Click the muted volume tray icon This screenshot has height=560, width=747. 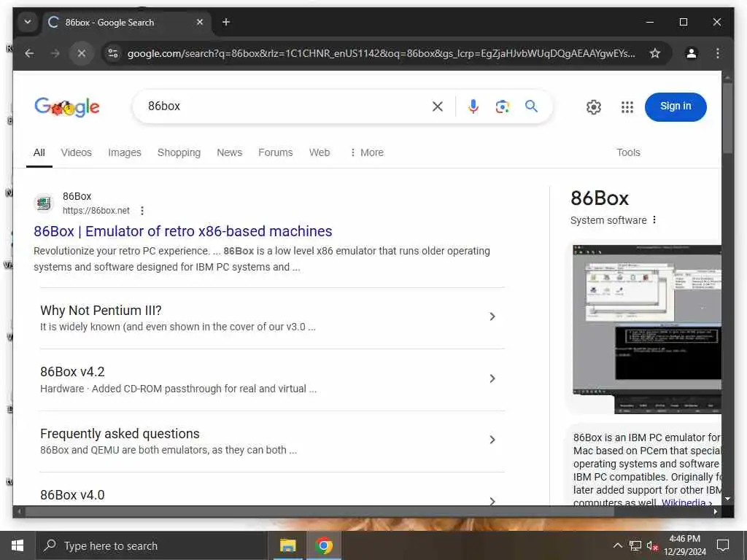[x=652, y=545]
